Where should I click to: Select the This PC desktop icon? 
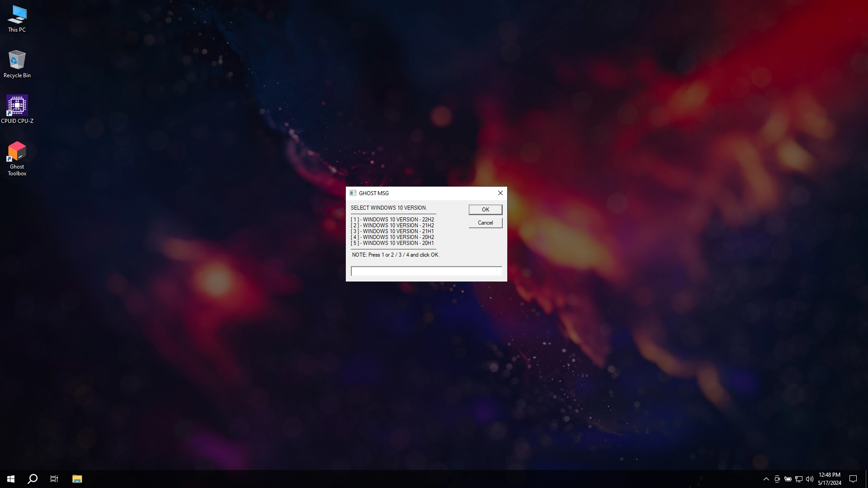17,19
